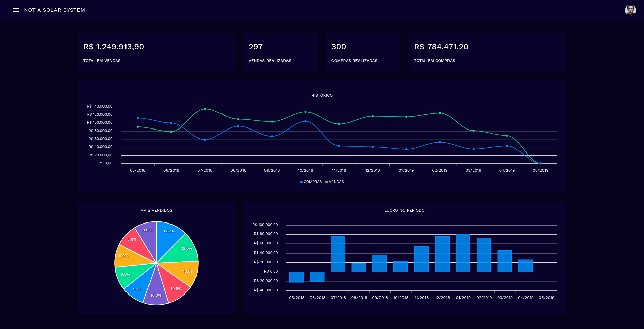
Task: Toggle the VENDAS legend series
Action: (335, 182)
